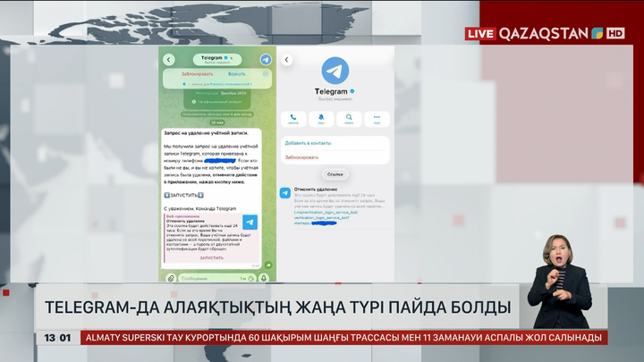Open the web-app preview Telegram thumbnail
Viewport: 644px width, 362px height.
coord(250,222)
